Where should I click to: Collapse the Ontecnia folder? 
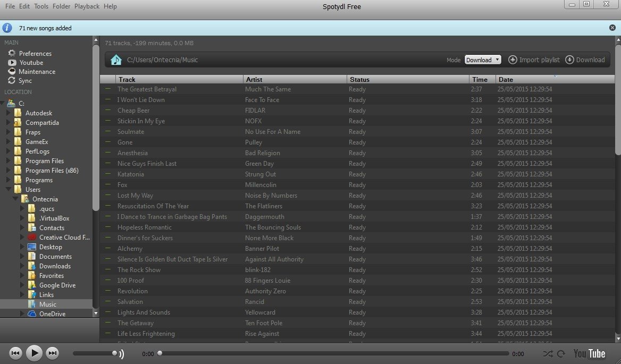(x=15, y=199)
